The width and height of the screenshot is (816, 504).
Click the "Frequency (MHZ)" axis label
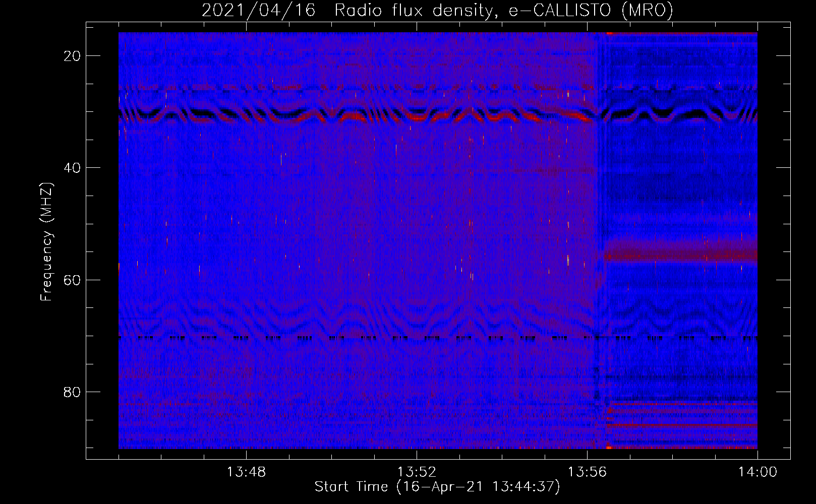tap(46, 241)
